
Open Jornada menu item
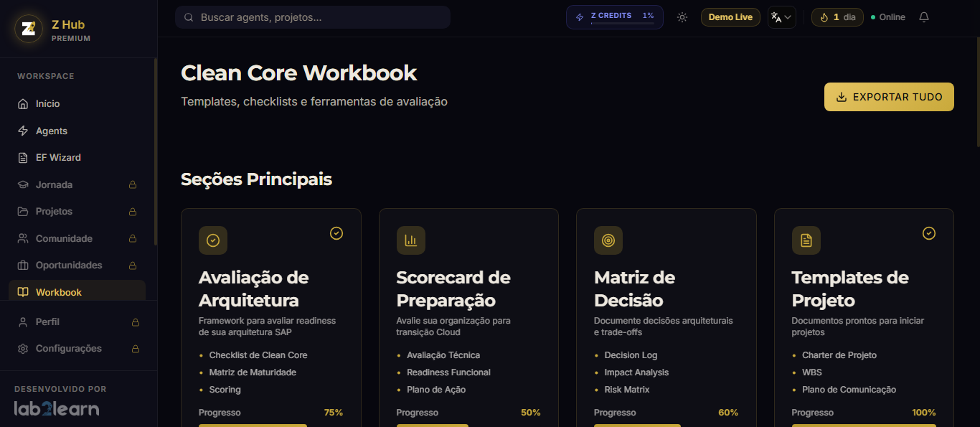77,184
